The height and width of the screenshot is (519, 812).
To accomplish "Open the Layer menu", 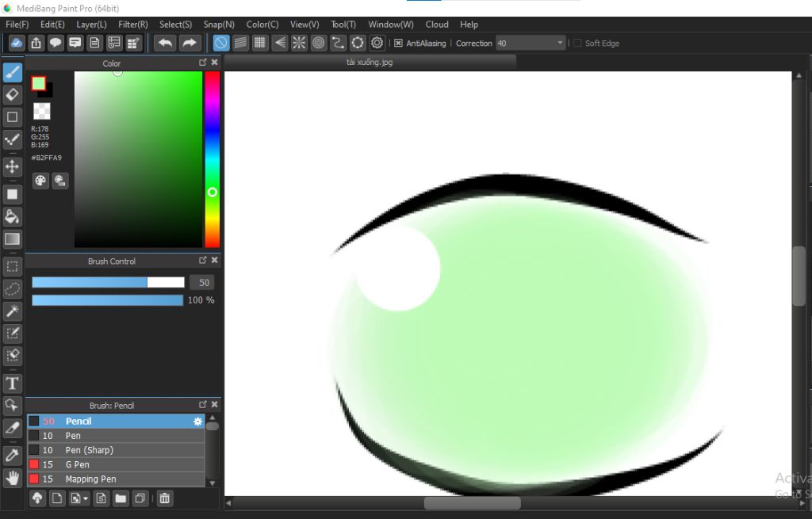I will coord(92,25).
